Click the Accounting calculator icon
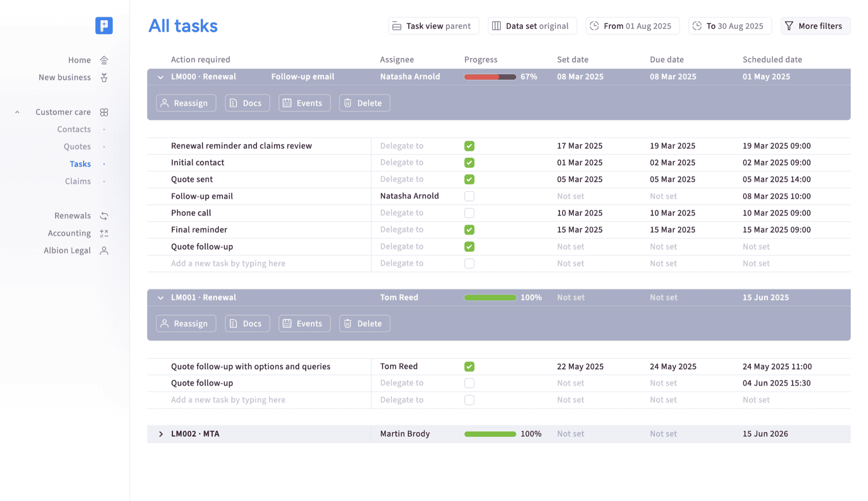The height and width of the screenshot is (501, 868). tap(104, 233)
